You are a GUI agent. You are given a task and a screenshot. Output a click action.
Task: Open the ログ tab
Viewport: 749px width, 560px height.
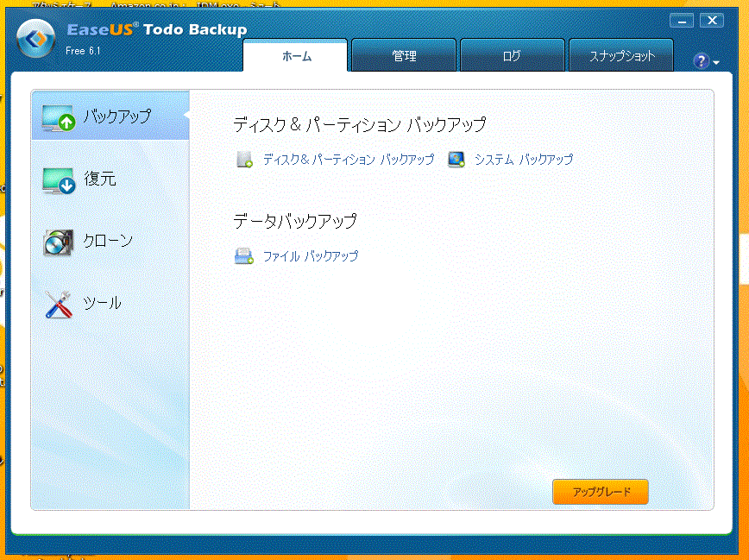click(512, 56)
